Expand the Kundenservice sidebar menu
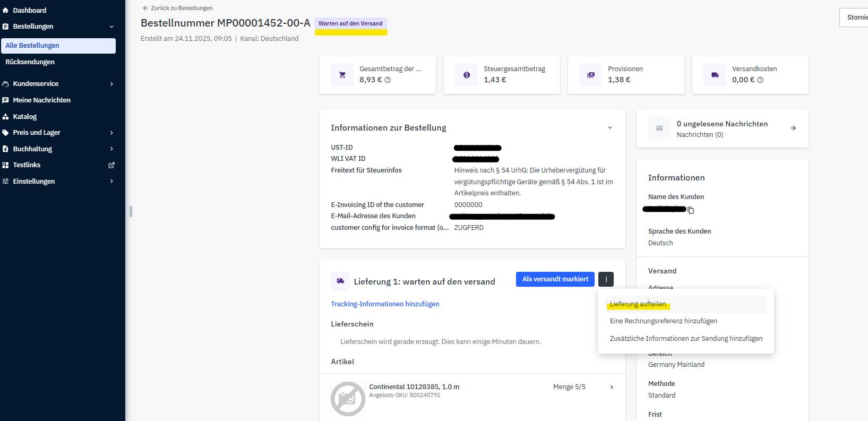868x421 pixels. 111,84
